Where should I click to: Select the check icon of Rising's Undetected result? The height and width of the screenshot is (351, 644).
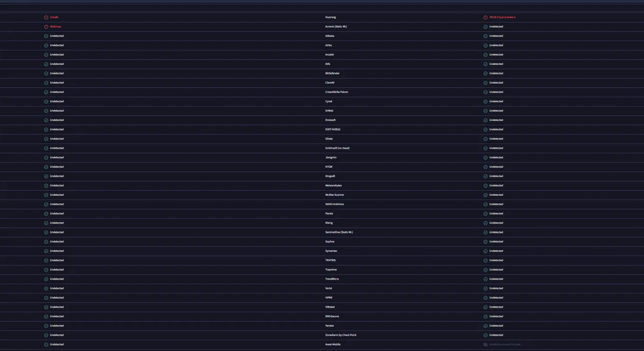click(x=486, y=223)
